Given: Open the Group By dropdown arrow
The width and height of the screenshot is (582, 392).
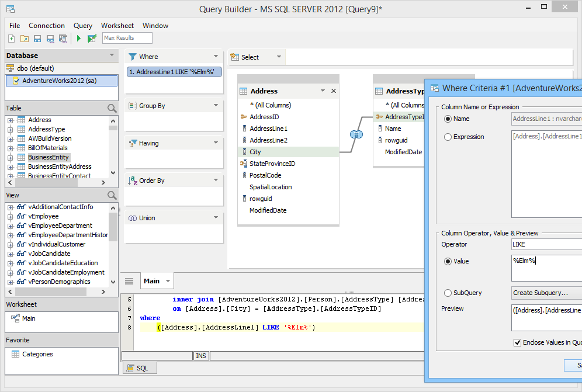Looking at the screenshot, I should [x=216, y=105].
